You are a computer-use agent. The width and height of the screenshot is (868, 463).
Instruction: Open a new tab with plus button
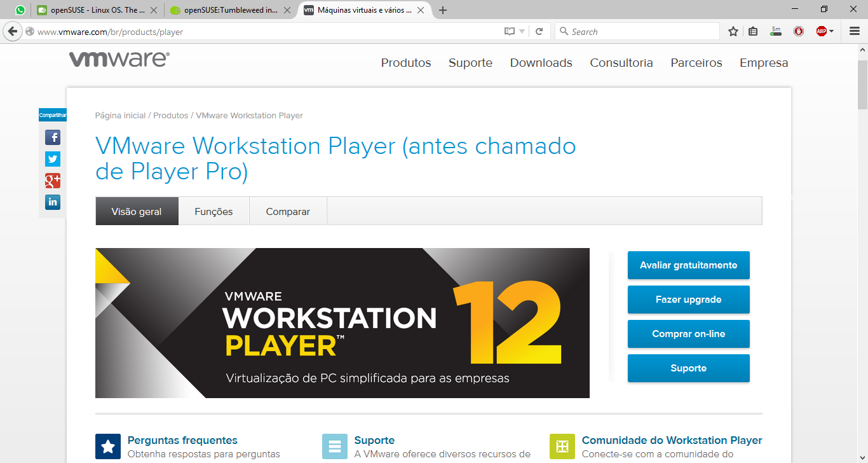(x=443, y=10)
